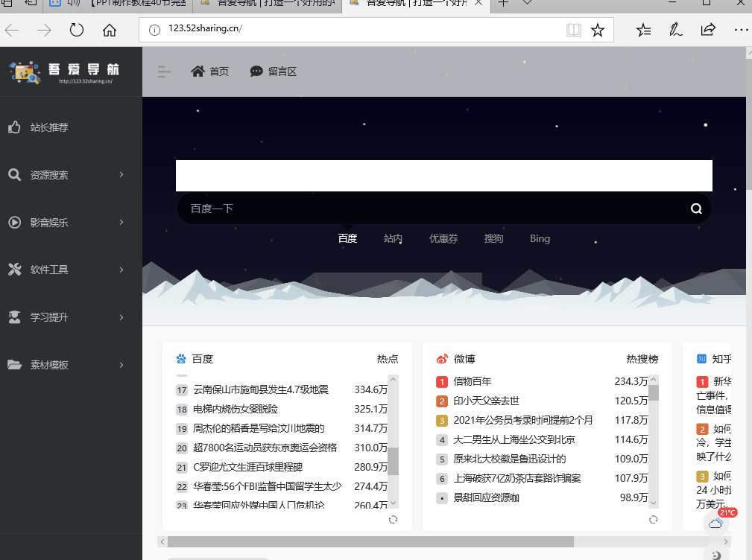The width and height of the screenshot is (752, 560).
Task: Go to 首页 in the top menu
Action: pyautogui.click(x=209, y=71)
